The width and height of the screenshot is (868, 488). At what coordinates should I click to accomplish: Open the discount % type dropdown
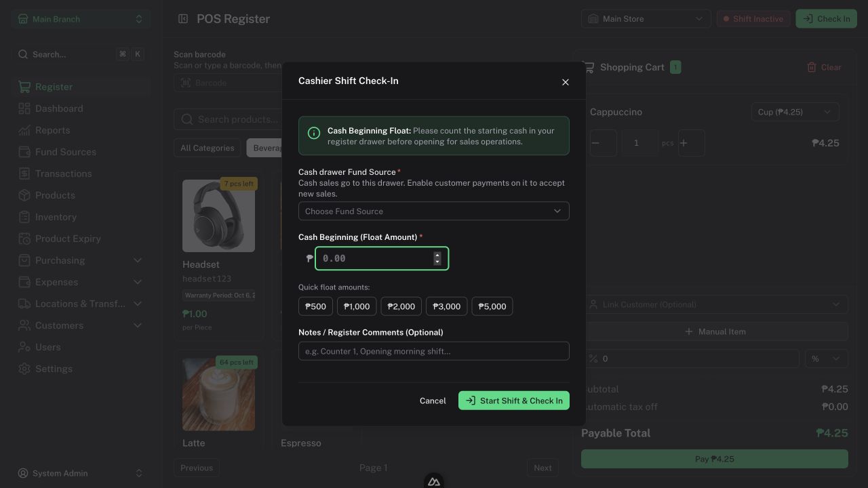point(826,359)
